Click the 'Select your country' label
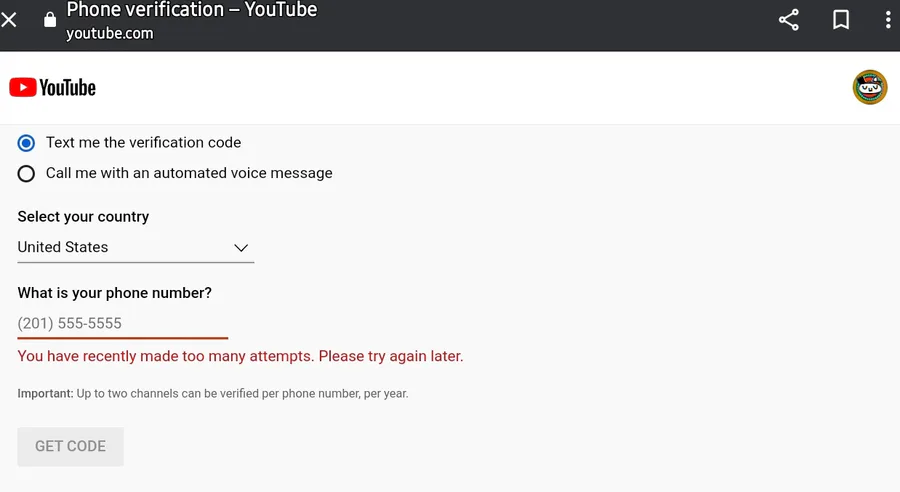The image size is (900, 492). [83, 216]
